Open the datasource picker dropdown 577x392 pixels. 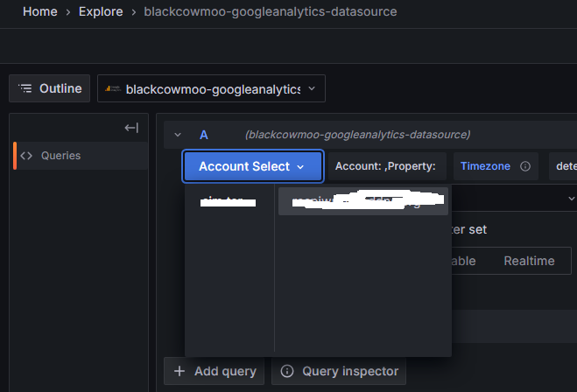211,88
